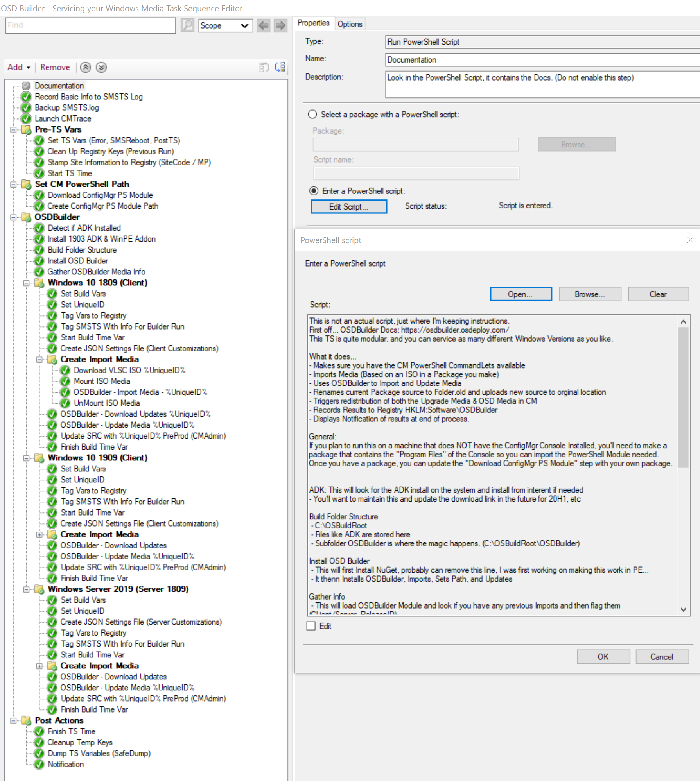Click inside the Find search field
This screenshot has height=781, width=700.
pyautogui.click(x=90, y=25)
